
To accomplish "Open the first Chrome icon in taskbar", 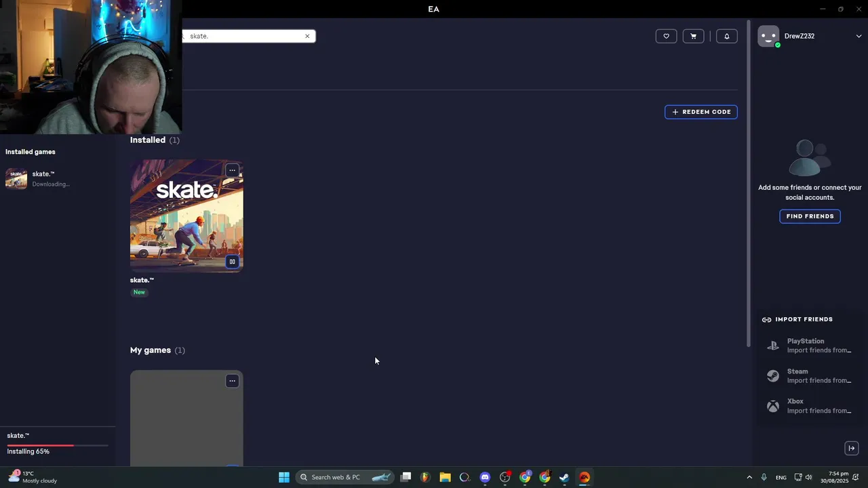I will (x=525, y=477).
